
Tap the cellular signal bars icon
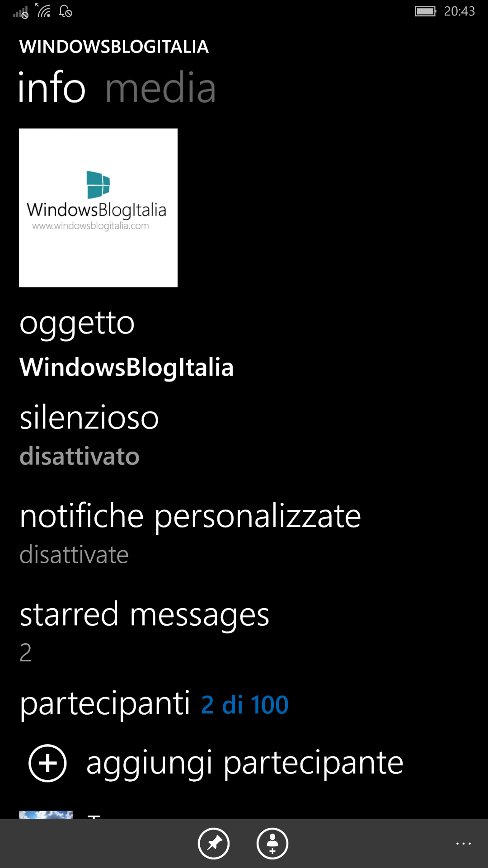[21, 12]
